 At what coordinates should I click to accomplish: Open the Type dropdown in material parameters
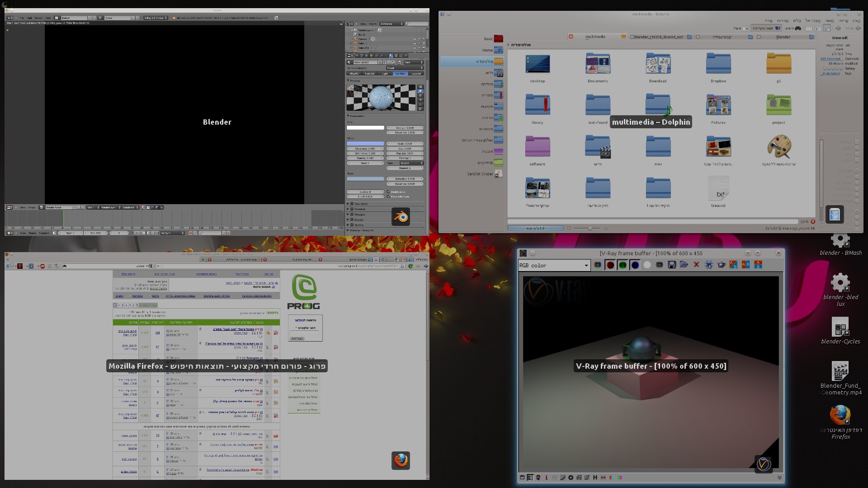click(410, 163)
